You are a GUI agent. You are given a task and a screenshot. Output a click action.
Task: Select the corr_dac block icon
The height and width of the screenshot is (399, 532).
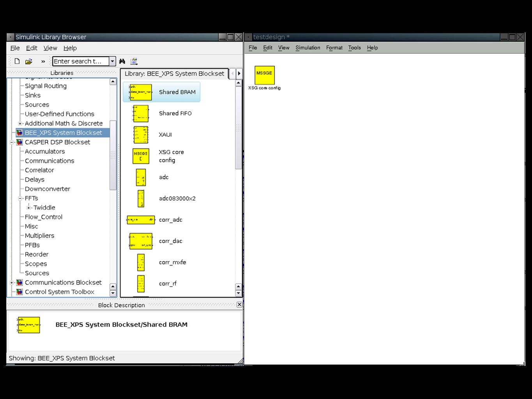click(141, 241)
